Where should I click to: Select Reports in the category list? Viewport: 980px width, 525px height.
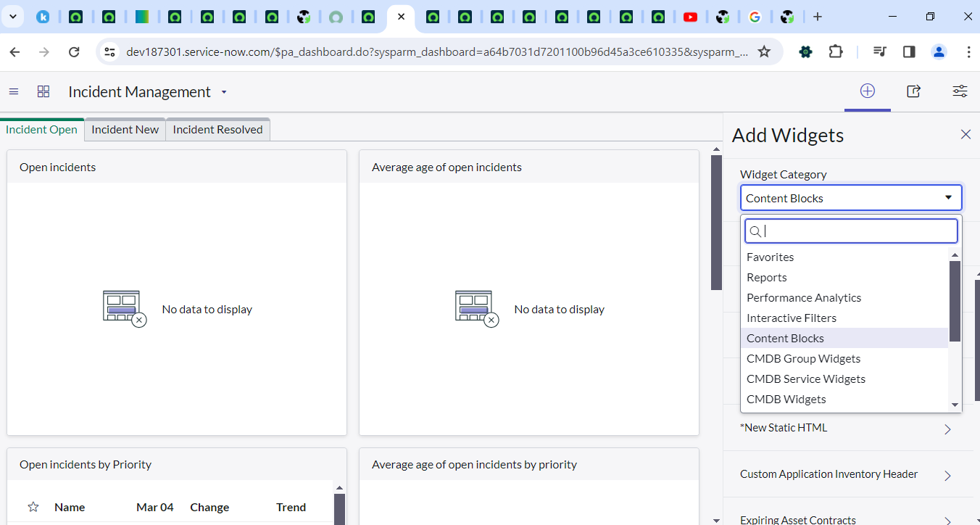point(844,277)
